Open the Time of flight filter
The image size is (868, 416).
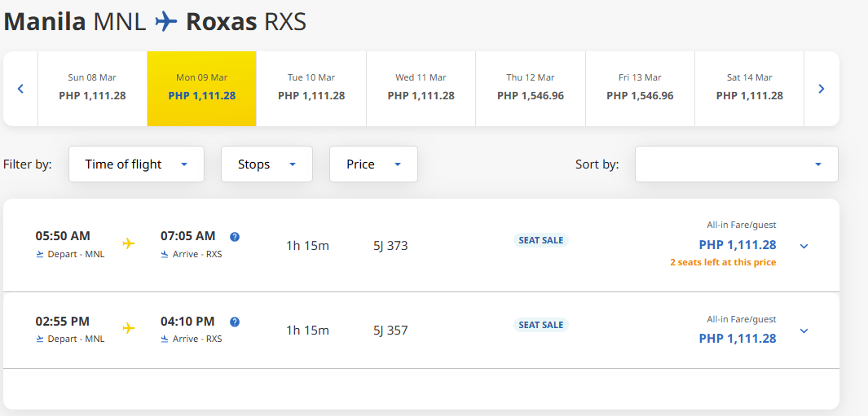(x=136, y=164)
